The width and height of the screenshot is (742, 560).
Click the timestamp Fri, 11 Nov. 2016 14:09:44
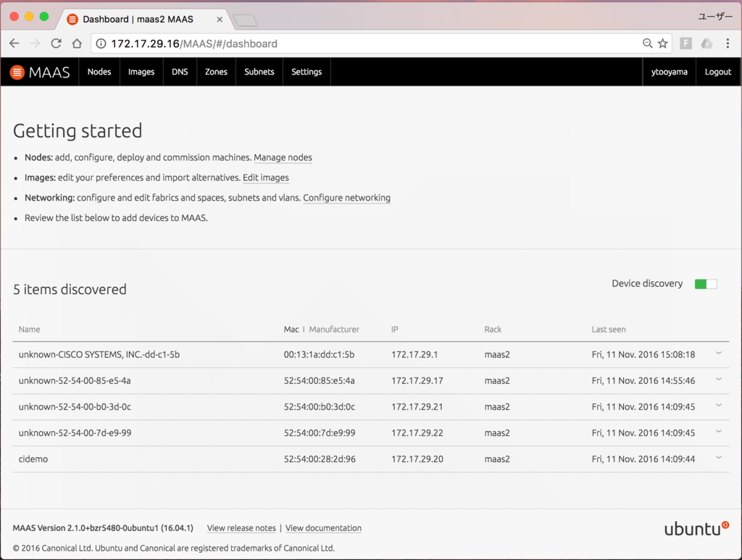[643, 459]
